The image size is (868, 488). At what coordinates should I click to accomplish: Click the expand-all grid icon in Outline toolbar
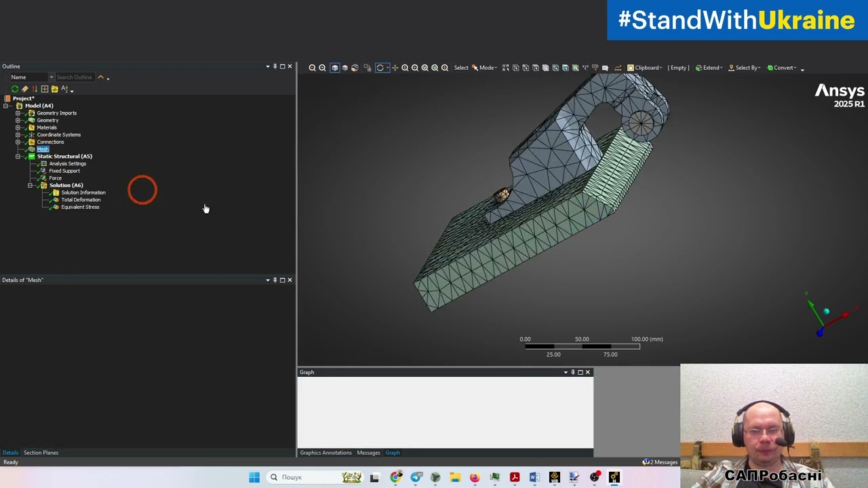(x=45, y=89)
